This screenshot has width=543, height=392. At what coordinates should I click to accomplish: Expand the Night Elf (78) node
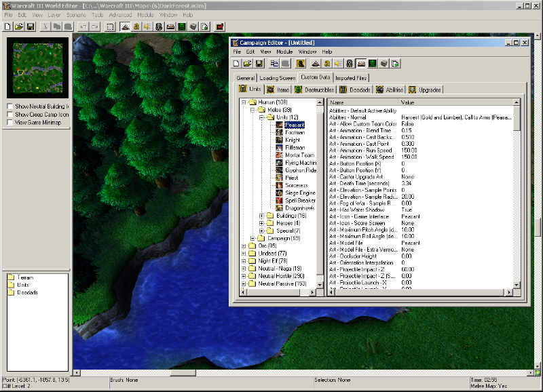point(244,261)
